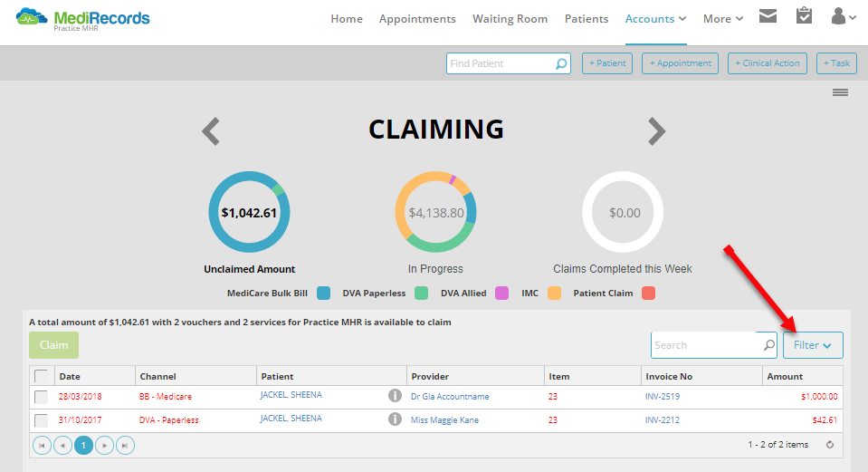Sort by Item column header
Image resolution: width=868 pixels, height=472 pixels.
(x=559, y=376)
